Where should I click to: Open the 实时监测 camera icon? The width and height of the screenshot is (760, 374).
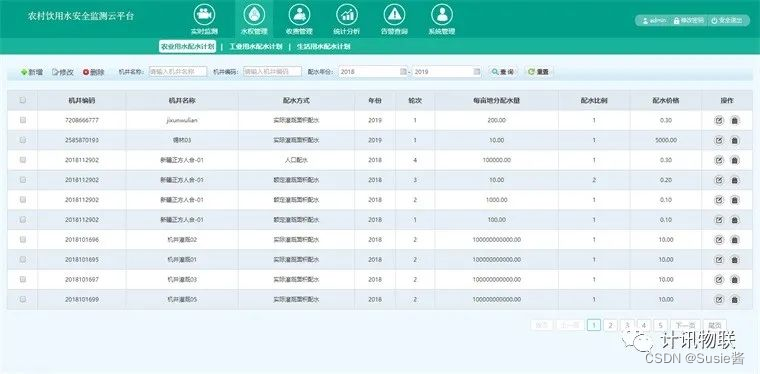tap(205, 15)
